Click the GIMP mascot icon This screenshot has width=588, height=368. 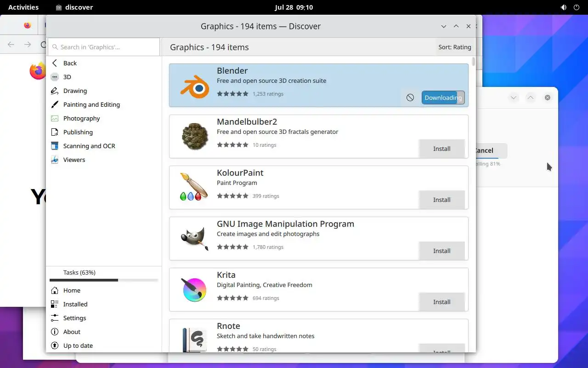(195, 239)
